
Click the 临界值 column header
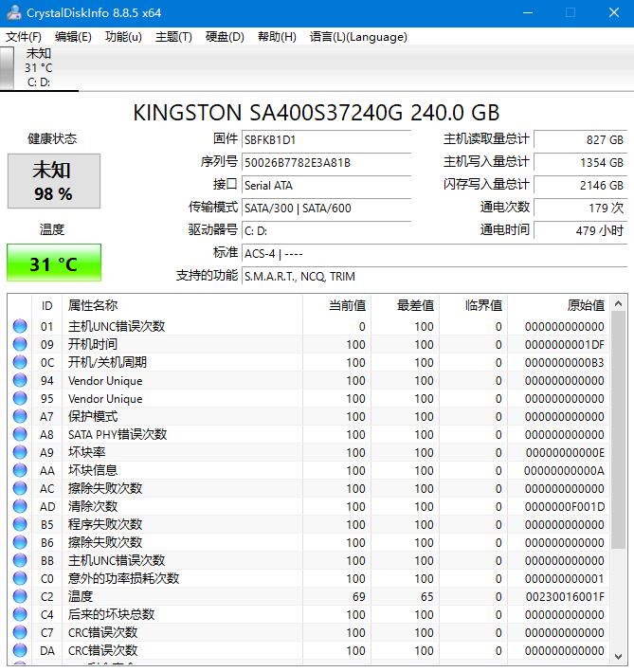tap(474, 305)
